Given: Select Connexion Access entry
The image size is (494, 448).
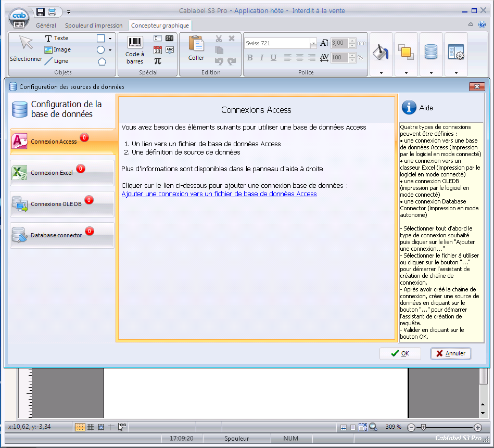Looking at the screenshot, I should (x=62, y=142).
